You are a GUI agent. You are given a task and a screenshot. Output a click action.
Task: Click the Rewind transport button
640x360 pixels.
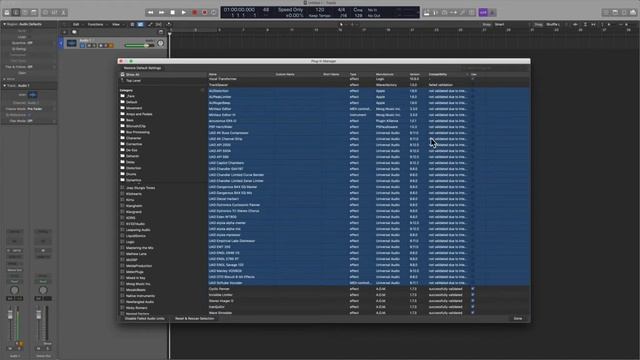151,13
